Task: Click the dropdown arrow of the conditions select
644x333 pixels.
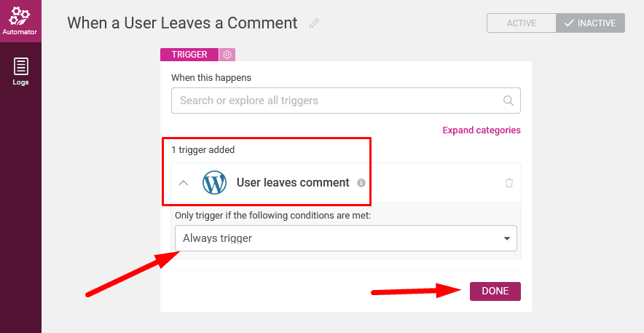Action: coord(507,238)
